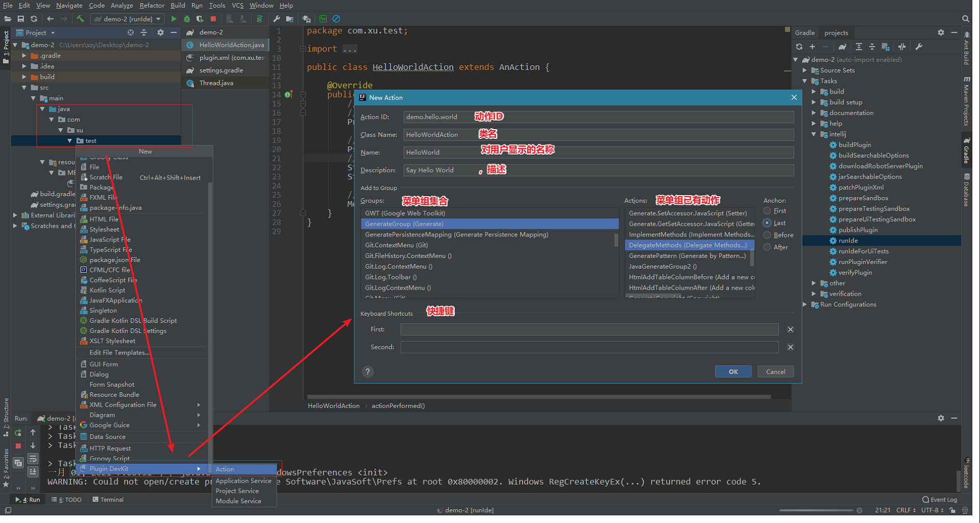Image resolution: width=980 pixels, height=523 pixels.
Task: Open the VCS menu
Action: tap(237, 5)
